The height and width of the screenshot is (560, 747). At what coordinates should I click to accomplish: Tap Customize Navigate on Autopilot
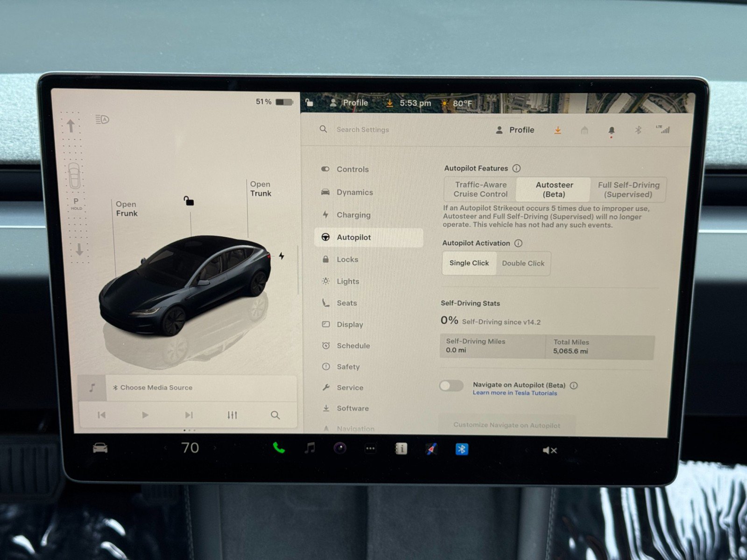click(x=507, y=425)
